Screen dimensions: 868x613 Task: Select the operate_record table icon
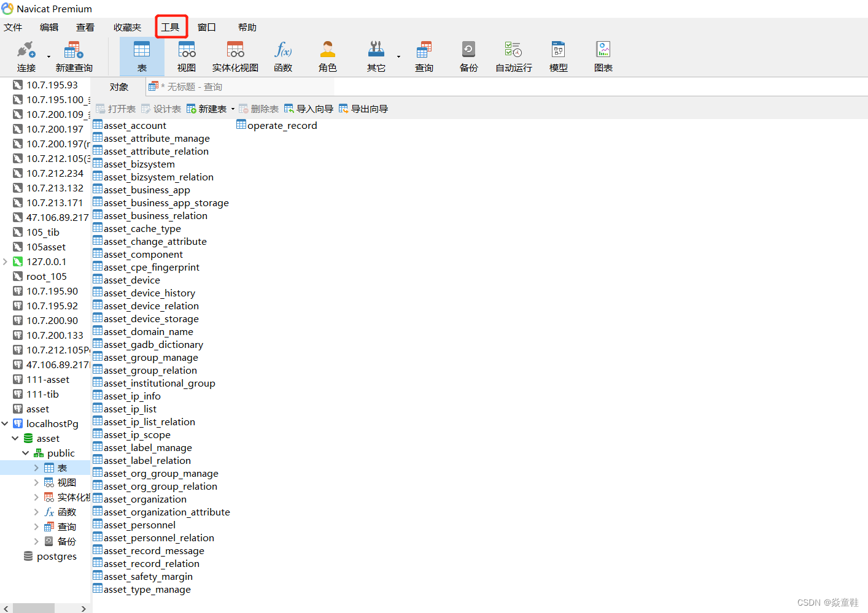point(241,125)
